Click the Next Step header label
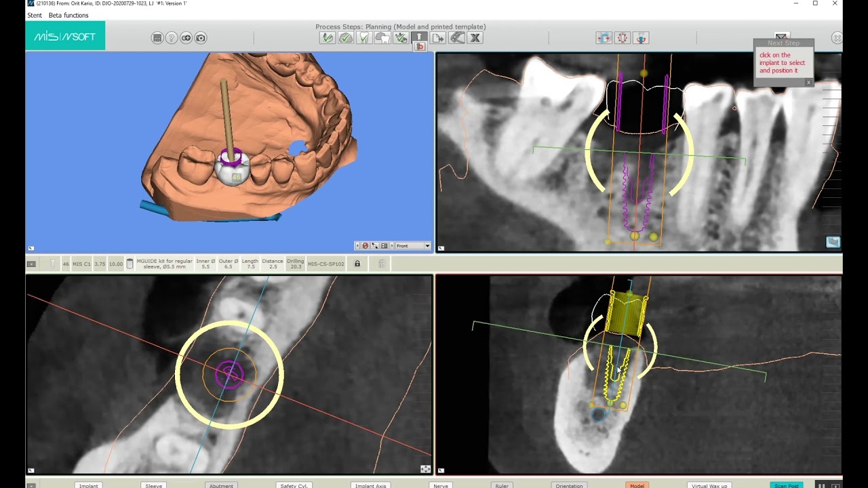Screen dimensions: 868x488 (783, 43)
